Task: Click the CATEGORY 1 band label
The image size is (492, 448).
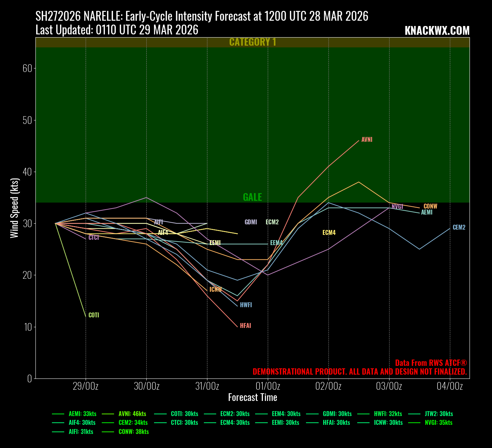Action: click(x=252, y=42)
